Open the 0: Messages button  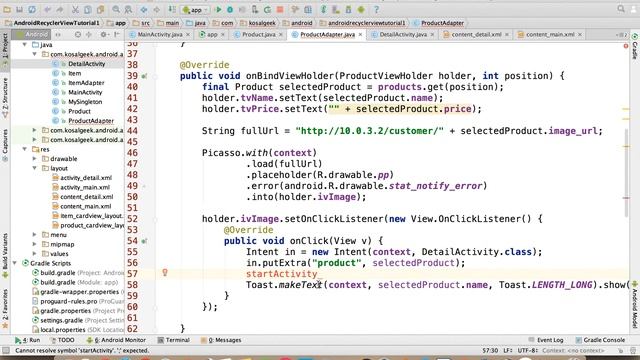pos(221,340)
